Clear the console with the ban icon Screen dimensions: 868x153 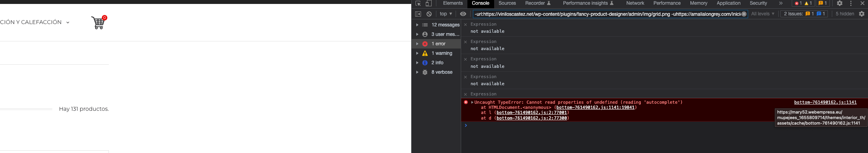click(x=429, y=14)
